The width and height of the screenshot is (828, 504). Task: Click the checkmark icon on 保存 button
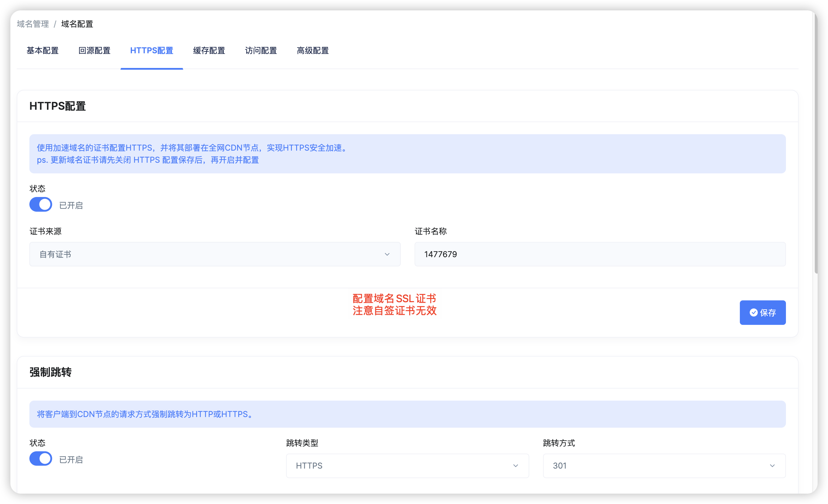[x=753, y=312]
